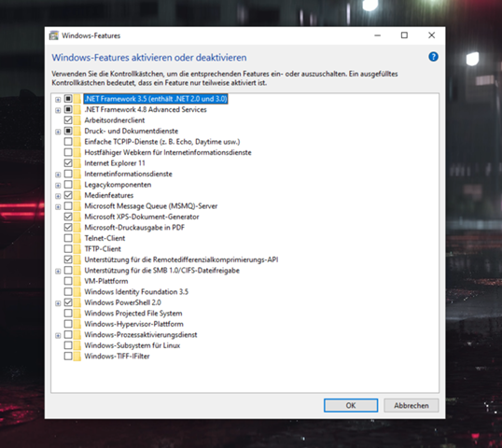Select 'Hostfähiger Webkern für Internetinformationsdienste' label

tap(168, 152)
